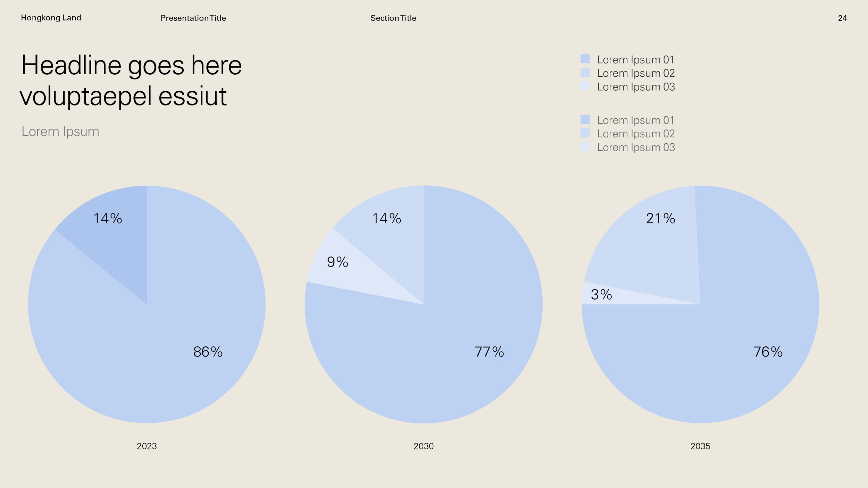
Task: Select the gray Lorem Ipsum subtitle
Action: (60, 132)
